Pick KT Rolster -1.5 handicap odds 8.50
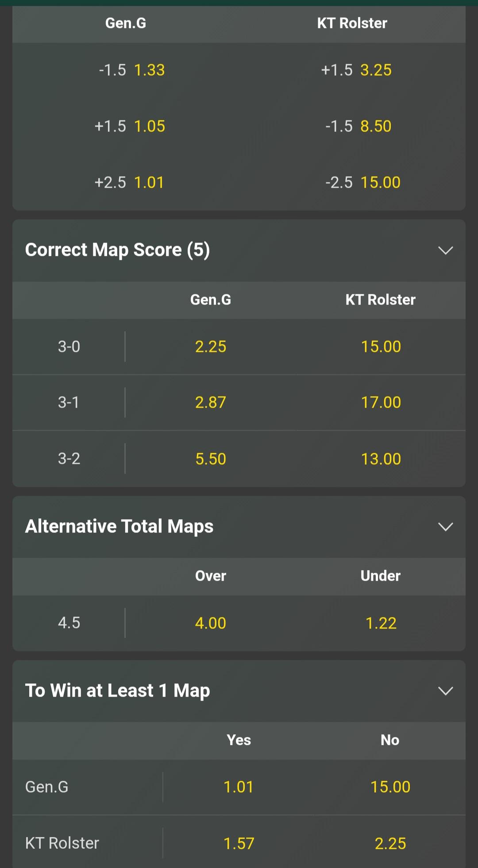This screenshot has width=478, height=868. (x=358, y=126)
